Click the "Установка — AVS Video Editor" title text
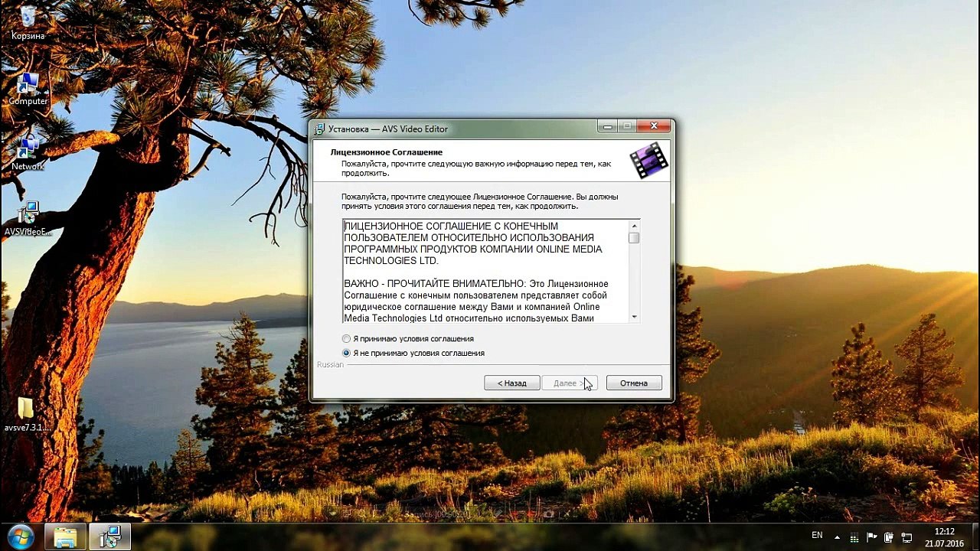Viewport: 980px width, 551px height. [388, 129]
